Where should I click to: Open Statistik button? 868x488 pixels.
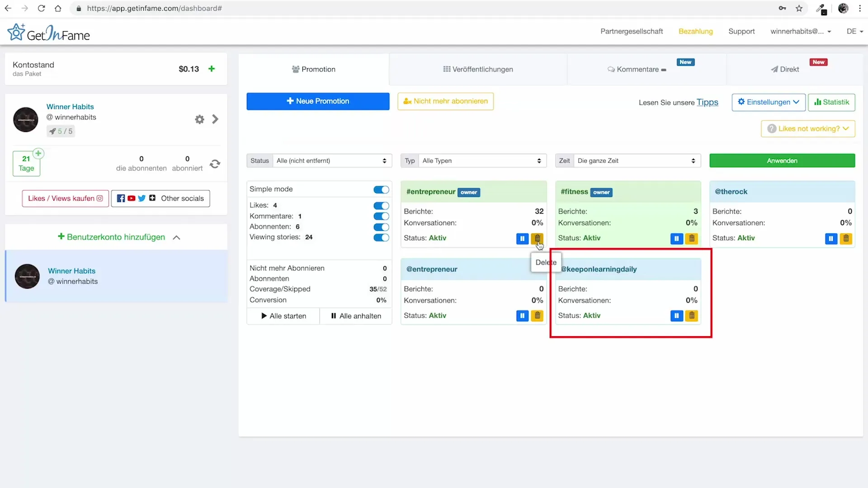point(831,102)
